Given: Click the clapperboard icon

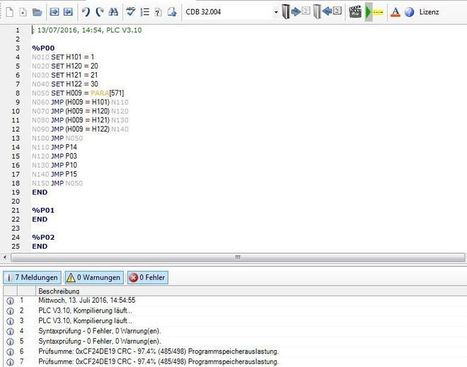Looking at the screenshot, I should (x=355, y=12).
